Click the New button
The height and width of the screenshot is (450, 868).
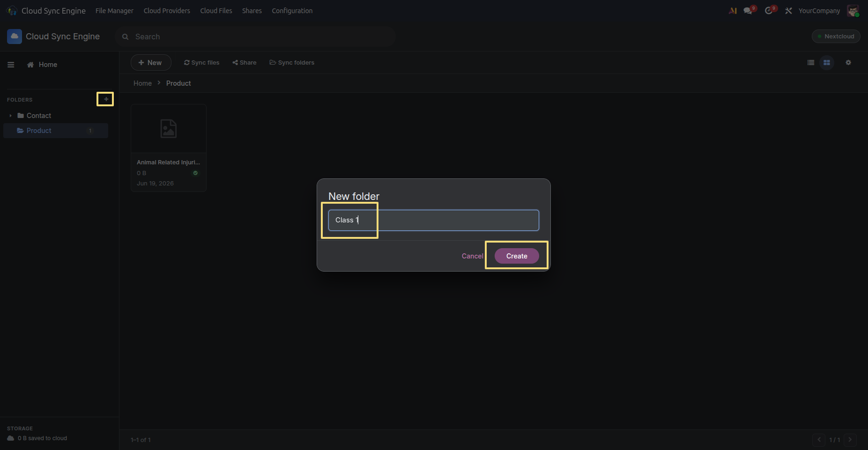pos(150,63)
